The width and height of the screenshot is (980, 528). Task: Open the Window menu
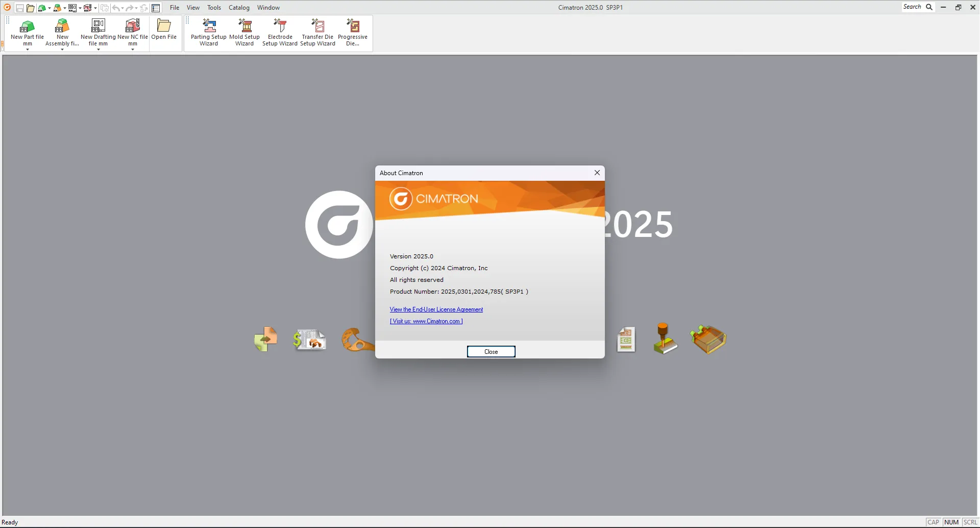point(268,8)
